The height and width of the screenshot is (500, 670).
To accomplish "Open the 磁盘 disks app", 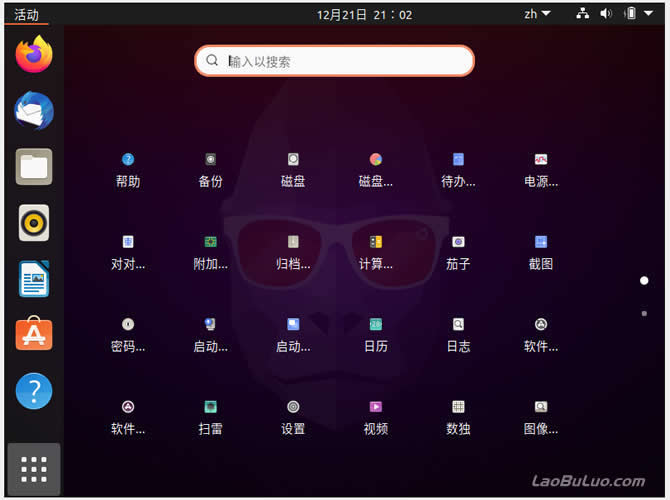I will click(x=293, y=171).
